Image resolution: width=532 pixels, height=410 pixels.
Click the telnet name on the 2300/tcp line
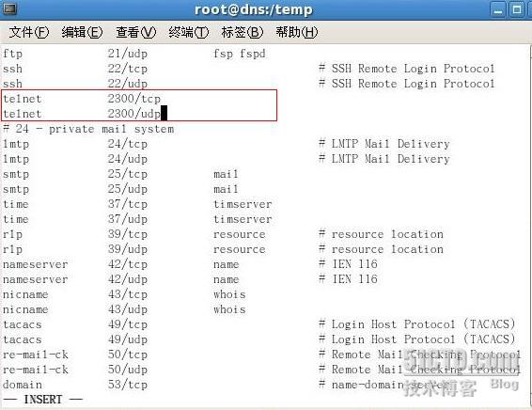(x=23, y=99)
